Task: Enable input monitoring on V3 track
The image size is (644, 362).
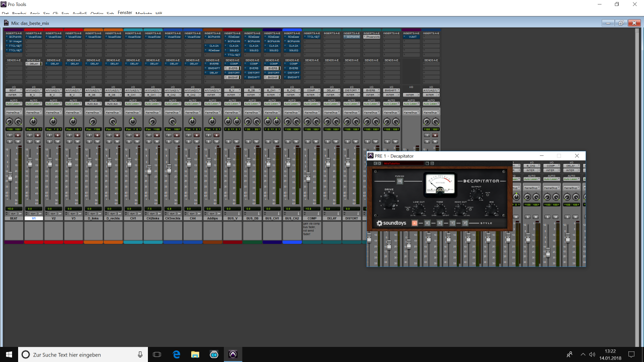Action: [69, 135]
